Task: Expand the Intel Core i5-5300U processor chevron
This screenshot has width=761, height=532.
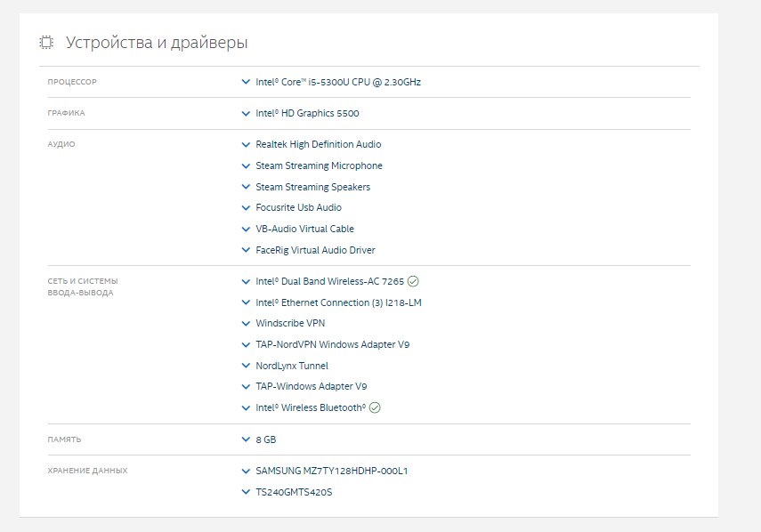Action: click(246, 82)
